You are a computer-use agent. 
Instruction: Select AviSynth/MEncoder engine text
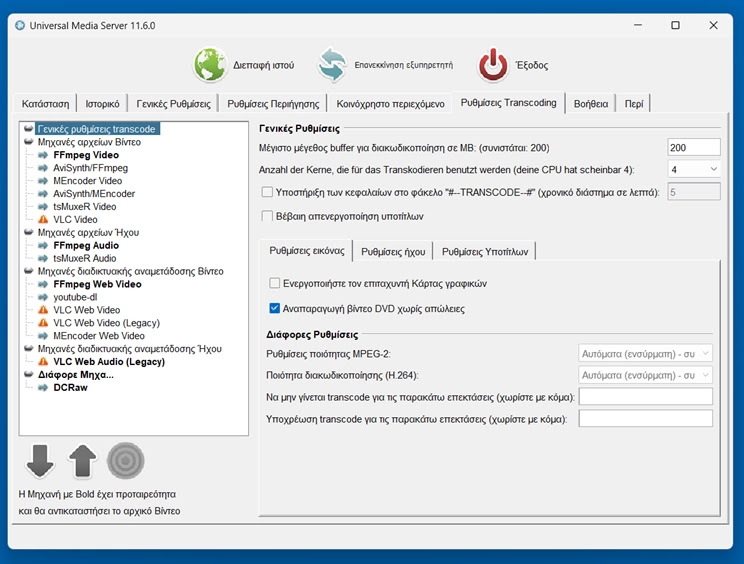[94, 194]
